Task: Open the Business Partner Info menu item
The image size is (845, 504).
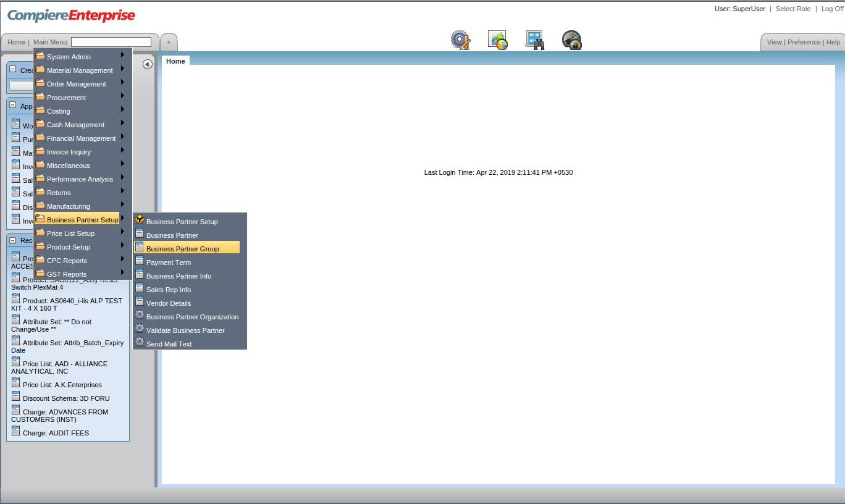Action: [179, 276]
